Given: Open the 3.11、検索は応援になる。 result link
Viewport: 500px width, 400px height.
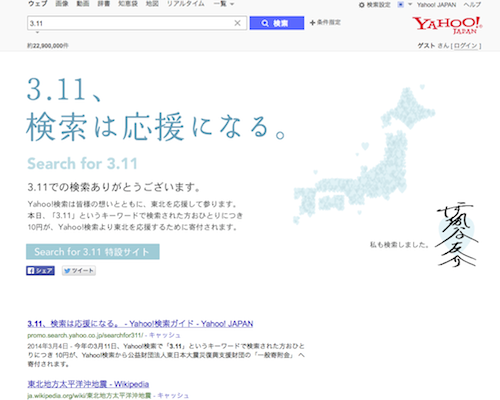Looking at the screenshot, I should tap(140, 324).
